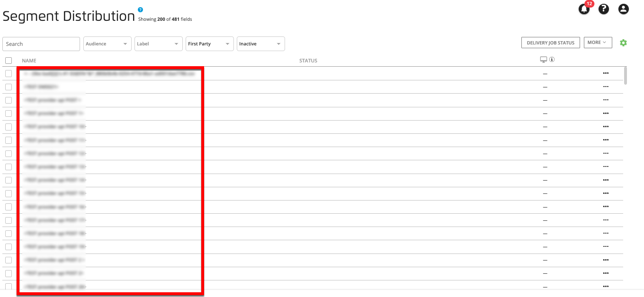This screenshot has width=644, height=297.
Task: Click the Segment Distribution page title
Action: (69, 16)
